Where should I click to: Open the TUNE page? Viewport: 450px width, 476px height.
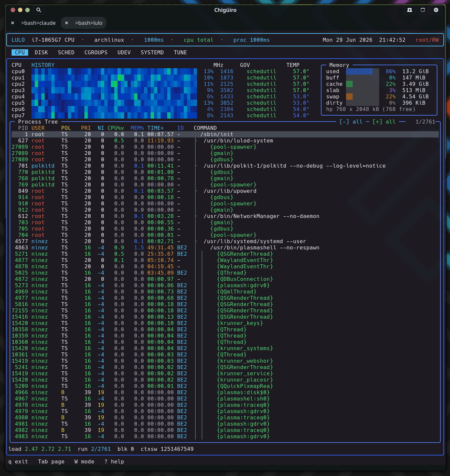click(180, 52)
